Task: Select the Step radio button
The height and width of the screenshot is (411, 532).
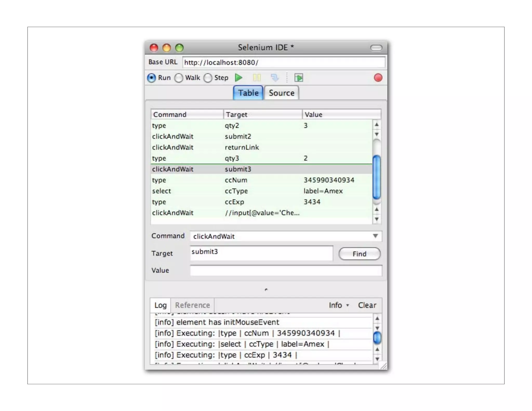Action: [208, 78]
